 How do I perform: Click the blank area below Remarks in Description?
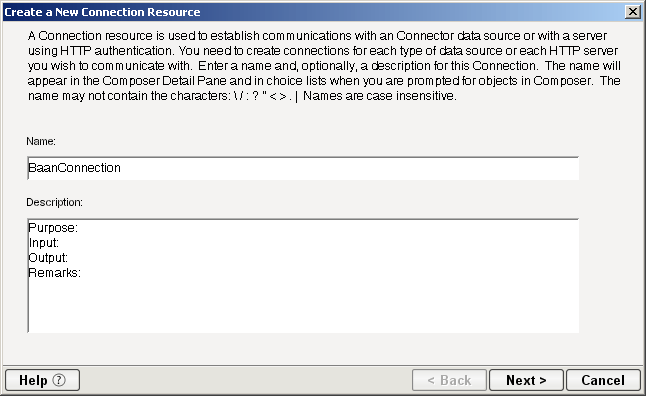click(x=303, y=306)
